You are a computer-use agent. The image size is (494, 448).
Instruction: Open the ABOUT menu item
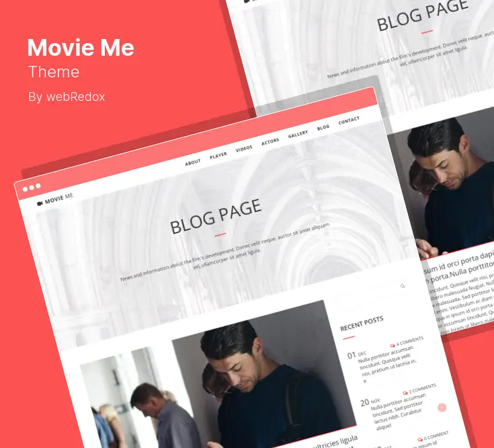193,162
